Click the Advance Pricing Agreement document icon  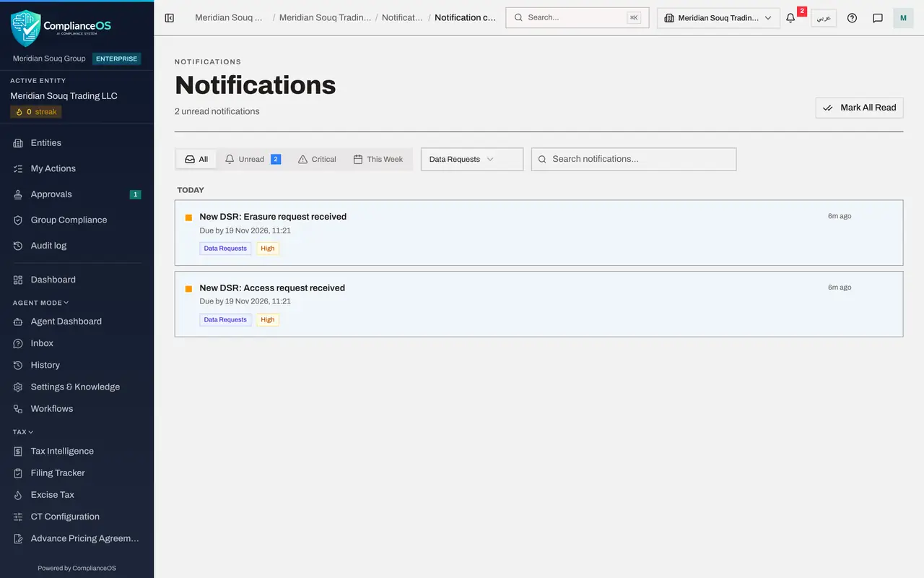tap(18, 538)
